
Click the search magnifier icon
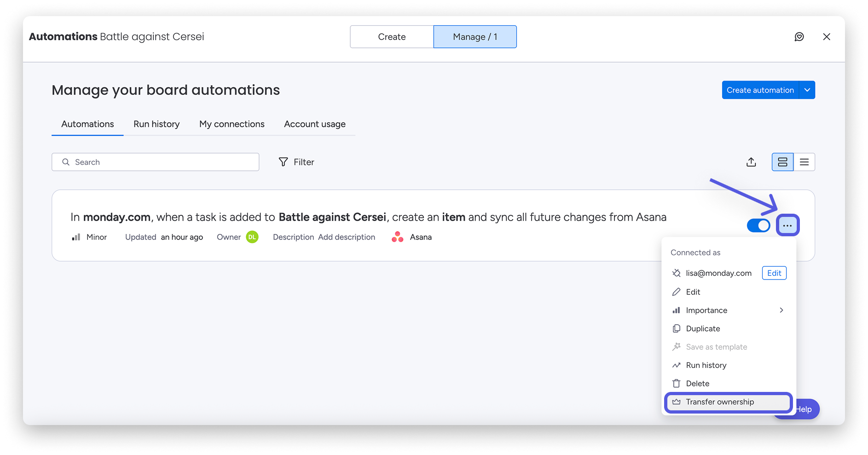(66, 162)
